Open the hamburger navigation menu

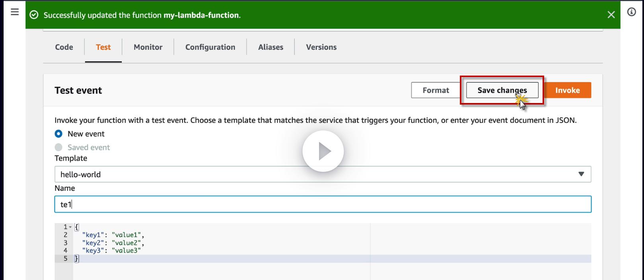pos(15,12)
